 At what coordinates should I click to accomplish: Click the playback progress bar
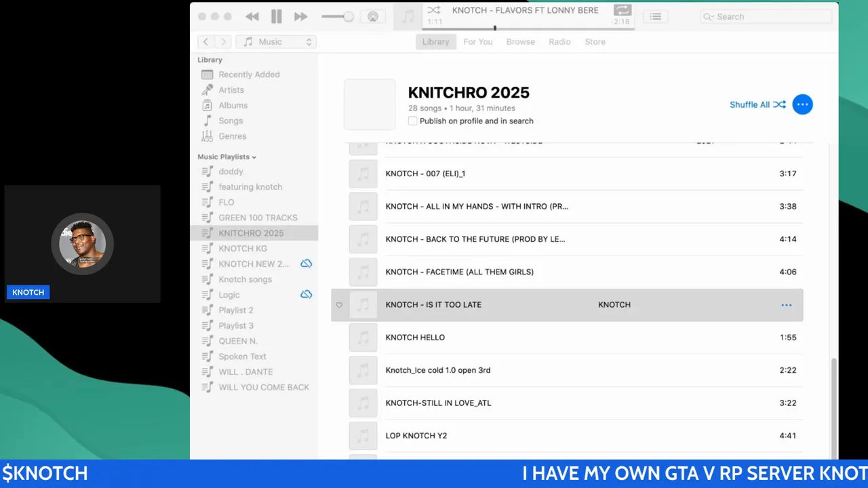pos(527,28)
